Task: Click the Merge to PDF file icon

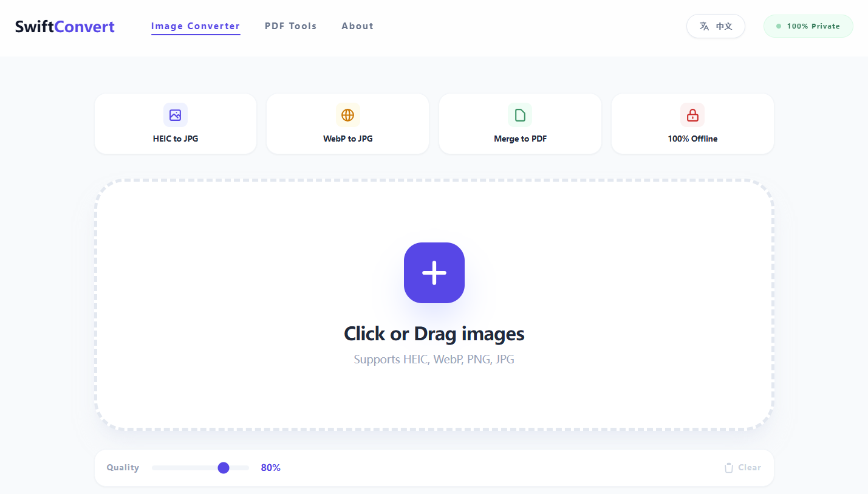Action: pos(520,115)
